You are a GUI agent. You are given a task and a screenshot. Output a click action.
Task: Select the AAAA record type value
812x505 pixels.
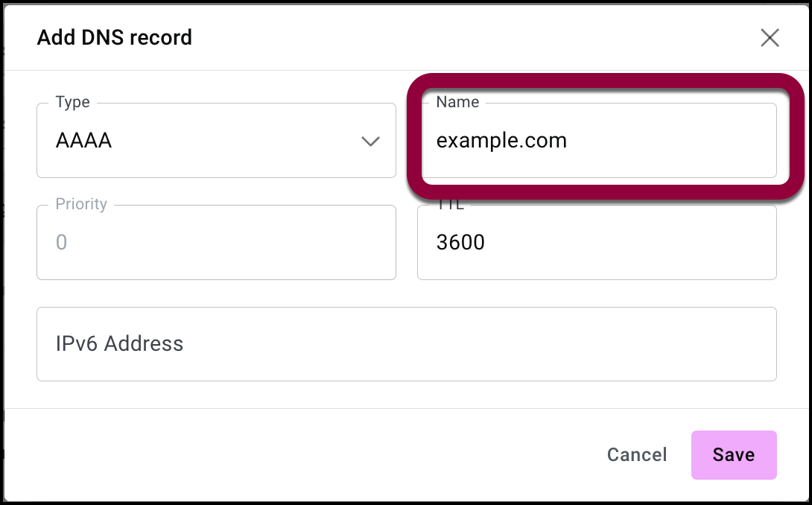(83, 141)
